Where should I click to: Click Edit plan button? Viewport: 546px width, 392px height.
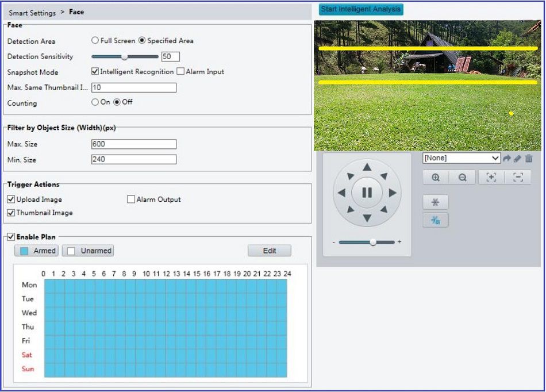pos(270,251)
